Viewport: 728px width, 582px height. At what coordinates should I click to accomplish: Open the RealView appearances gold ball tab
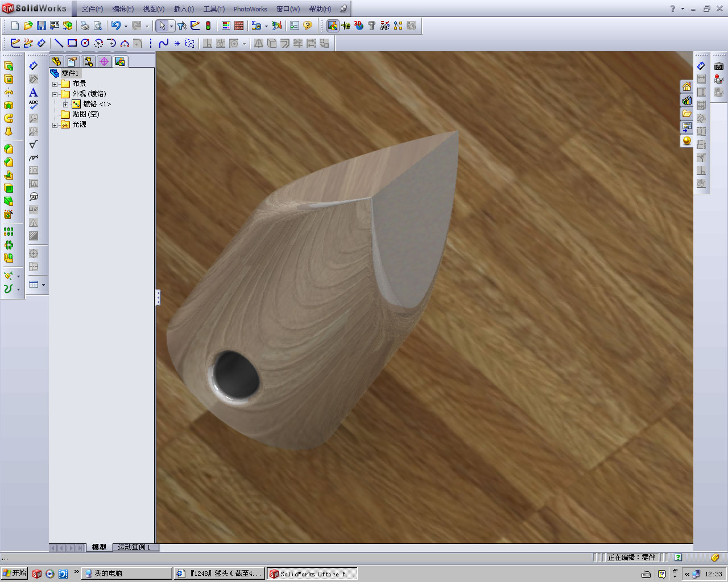[687, 140]
